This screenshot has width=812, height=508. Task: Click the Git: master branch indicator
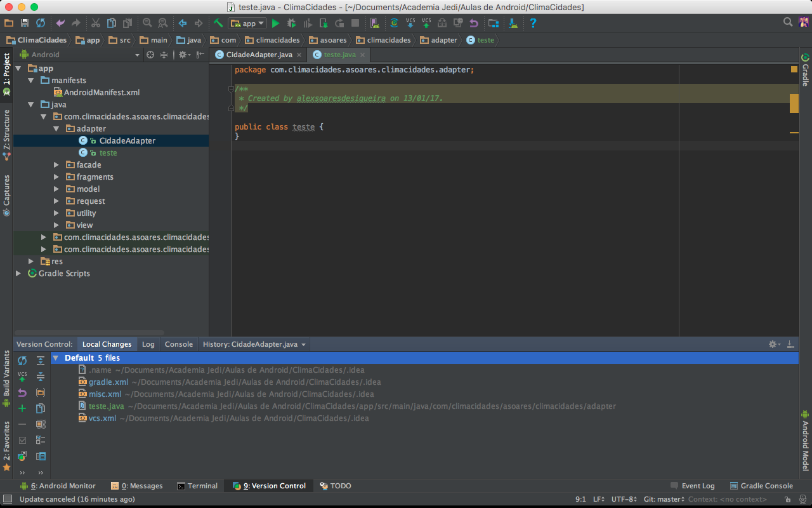click(x=664, y=500)
